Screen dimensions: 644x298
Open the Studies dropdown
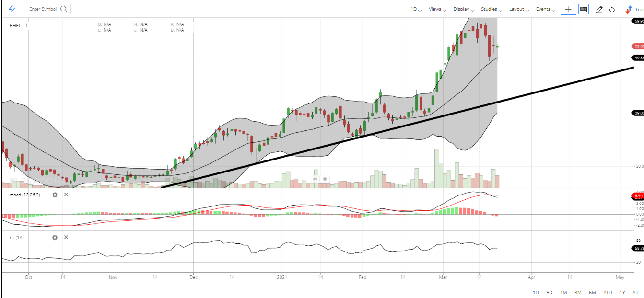[x=492, y=9]
